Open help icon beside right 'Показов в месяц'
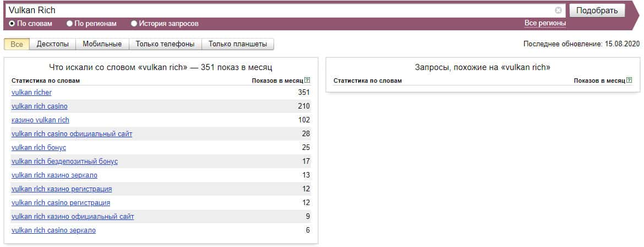 [x=630, y=80]
